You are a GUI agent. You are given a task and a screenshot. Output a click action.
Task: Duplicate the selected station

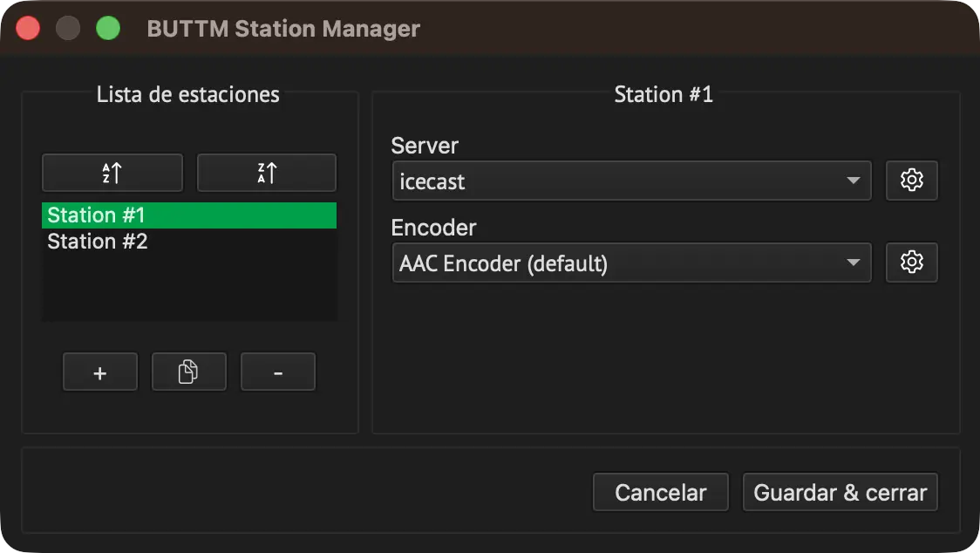point(188,372)
